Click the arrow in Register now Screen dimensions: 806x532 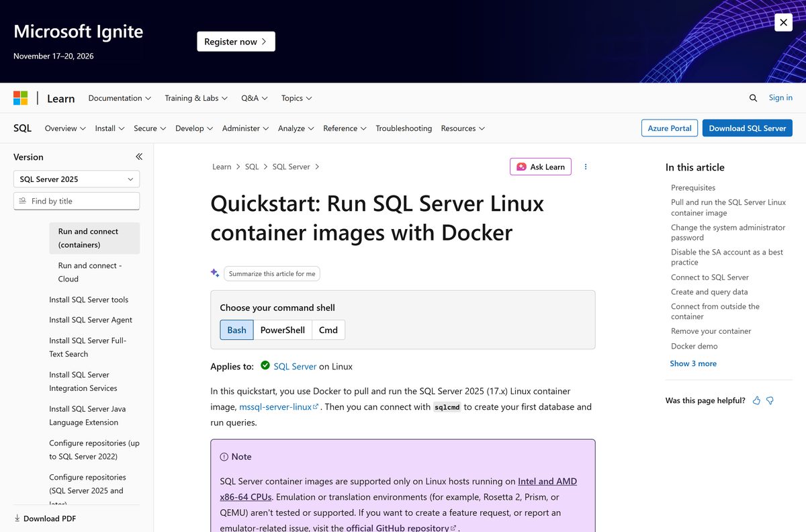pos(264,42)
